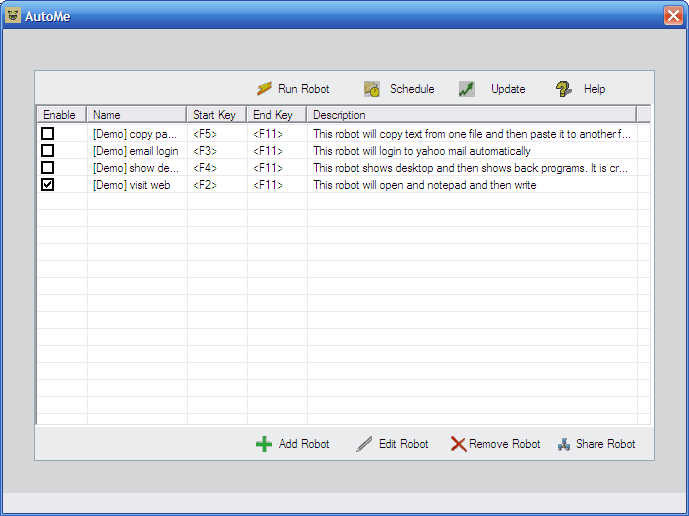Open Help text label
Screen dimensions: 689x516
pos(595,89)
